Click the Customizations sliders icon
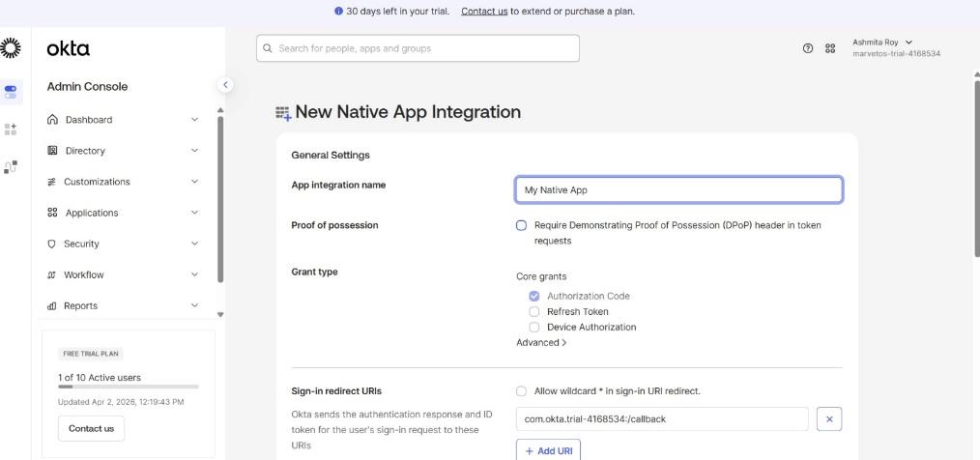This screenshot has width=980, height=460. pyautogui.click(x=52, y=182)
